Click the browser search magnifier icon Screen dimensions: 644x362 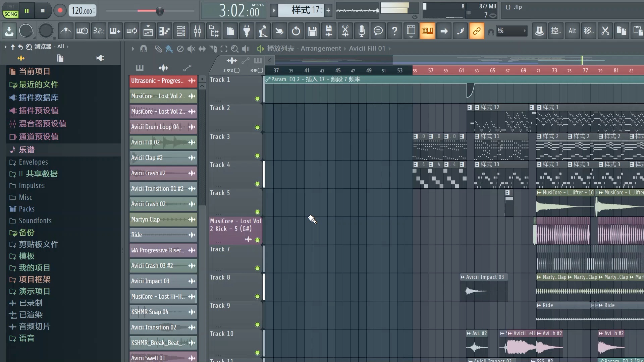(x=29, y=47)
